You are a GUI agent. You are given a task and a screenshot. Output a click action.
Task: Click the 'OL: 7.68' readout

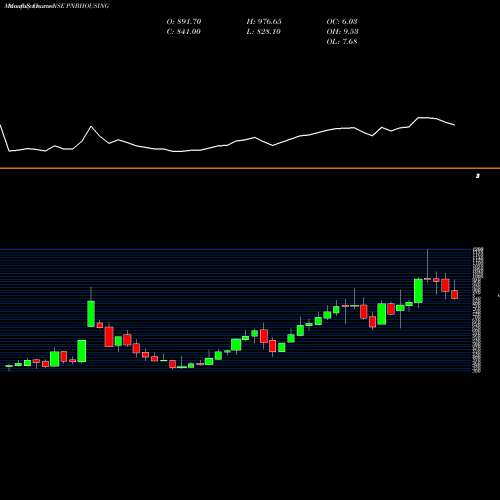pos(342,42)
